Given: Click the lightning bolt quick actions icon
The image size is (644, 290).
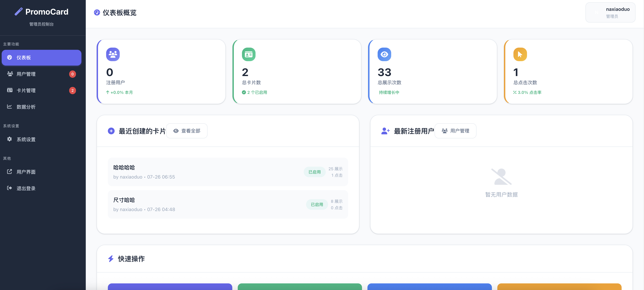Looking at the screenshot, I should click(111, 258).
